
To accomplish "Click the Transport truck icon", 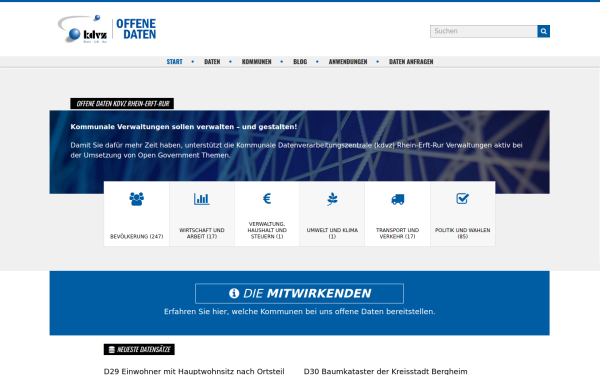I will point(398,199).
